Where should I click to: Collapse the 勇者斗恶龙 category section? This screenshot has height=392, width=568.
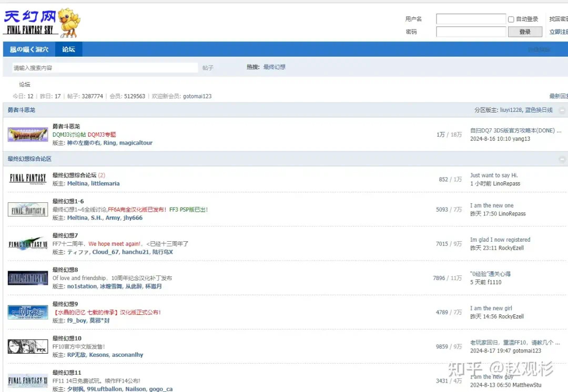pos(562,110)
